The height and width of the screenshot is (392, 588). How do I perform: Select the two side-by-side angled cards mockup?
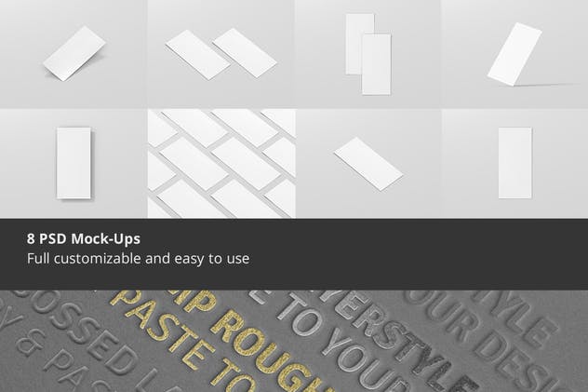point(220,54)
